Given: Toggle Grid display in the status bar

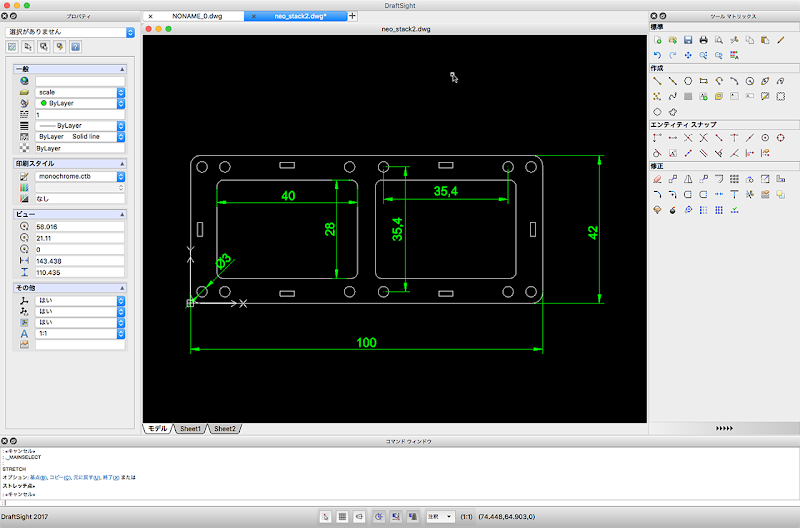Looking at the screenshot, I should tap(342, 517).
